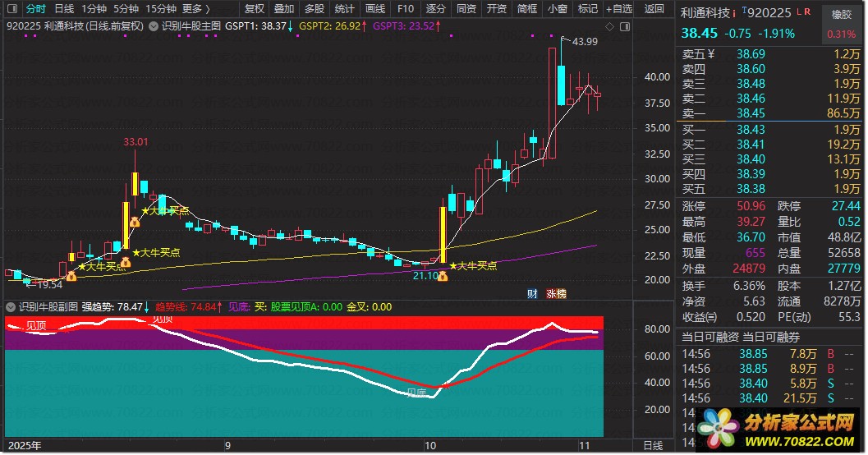Click the 趋势线 74.84 indicator value

tap(187, 307)
